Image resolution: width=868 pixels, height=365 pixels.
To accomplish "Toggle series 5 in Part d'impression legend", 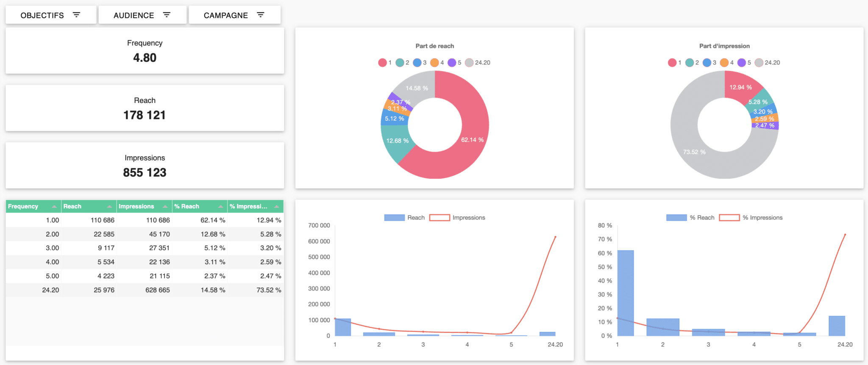I will (x=744, y=63).
